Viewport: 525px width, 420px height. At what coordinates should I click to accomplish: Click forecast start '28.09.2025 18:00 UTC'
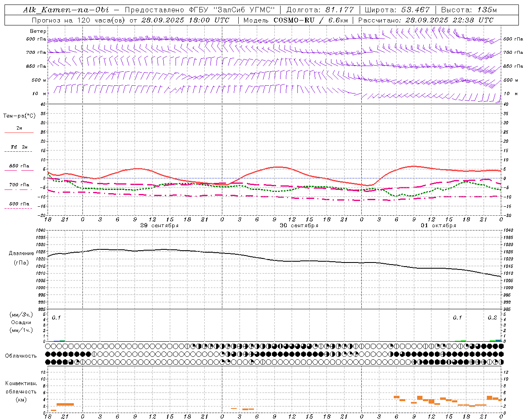pos(185,20)
